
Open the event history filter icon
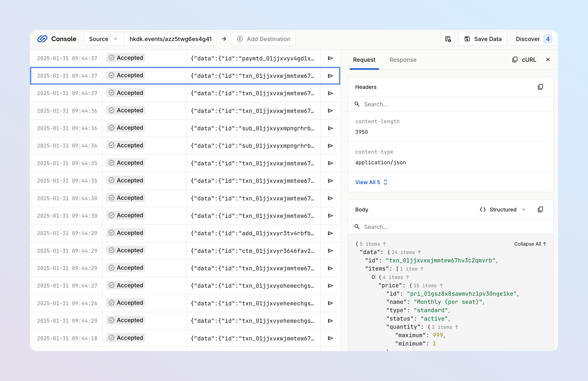(x=448, y=39)
